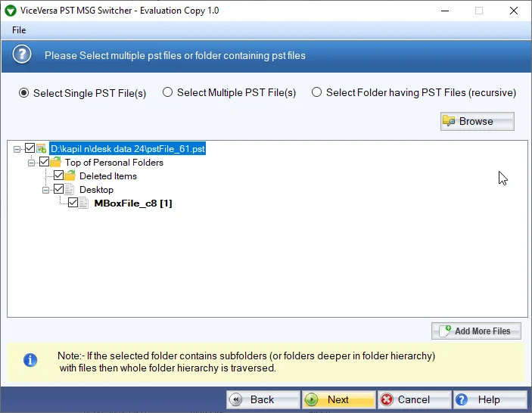The height and width of the screenshot is (413, 532).
Task: Click the question mark help banner icon
Action: click(22, 54)
